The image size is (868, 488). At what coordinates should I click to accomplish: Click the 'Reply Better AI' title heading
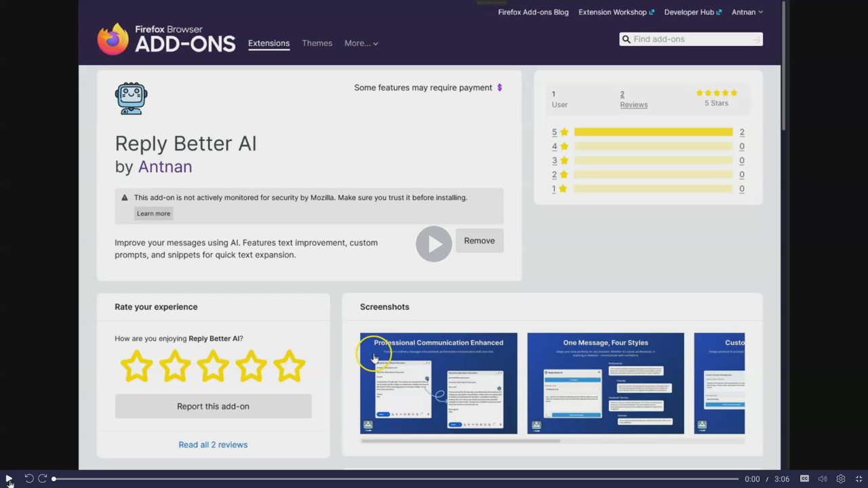[x=186, y=144]
